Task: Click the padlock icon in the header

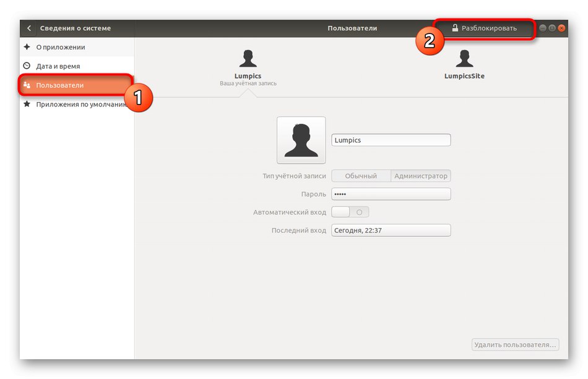Action: [x=455, y=28]
